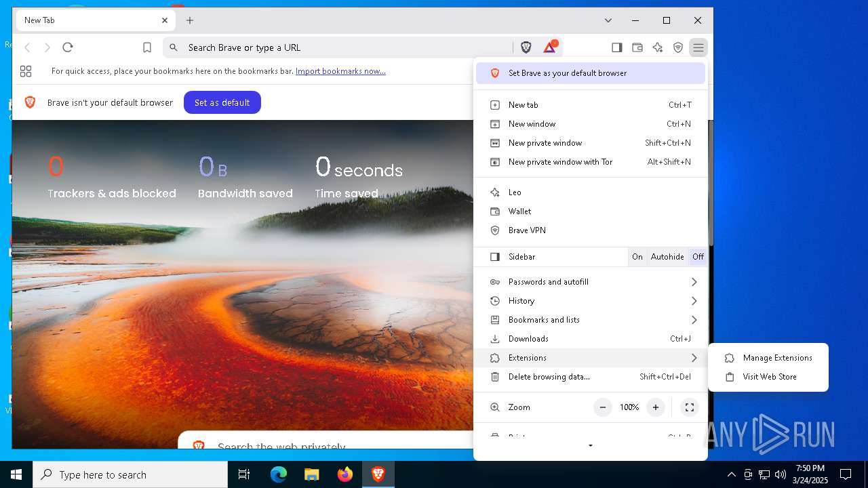Click the Brave taskbar icon
868x488 pixels.
[378, 474]
